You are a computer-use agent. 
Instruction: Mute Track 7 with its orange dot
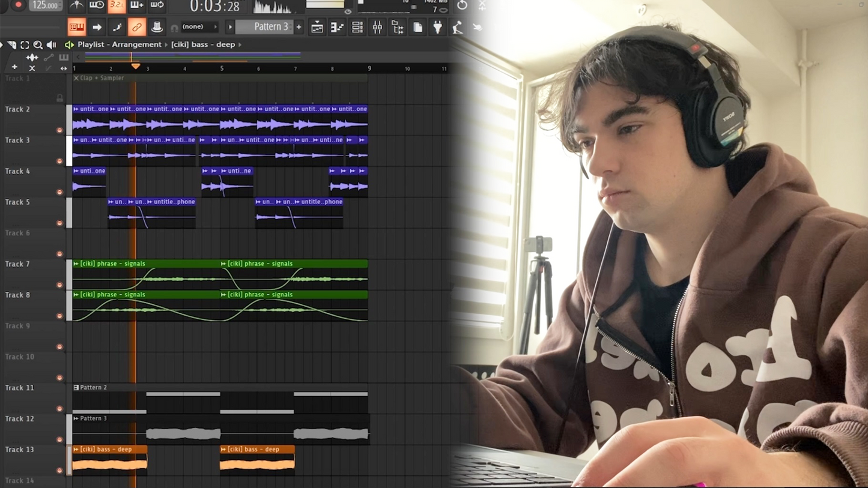(59, 285)
